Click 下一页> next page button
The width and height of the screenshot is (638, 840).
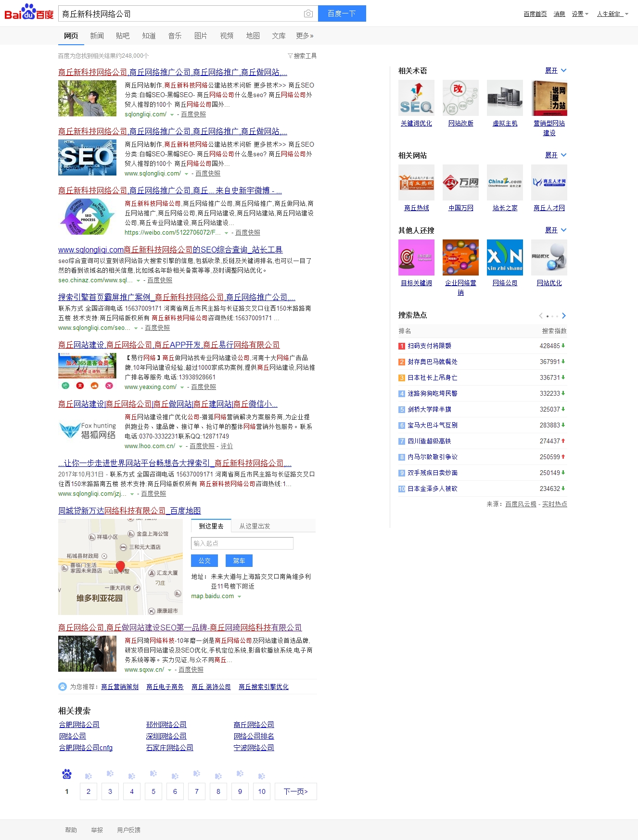pos(296,791)
